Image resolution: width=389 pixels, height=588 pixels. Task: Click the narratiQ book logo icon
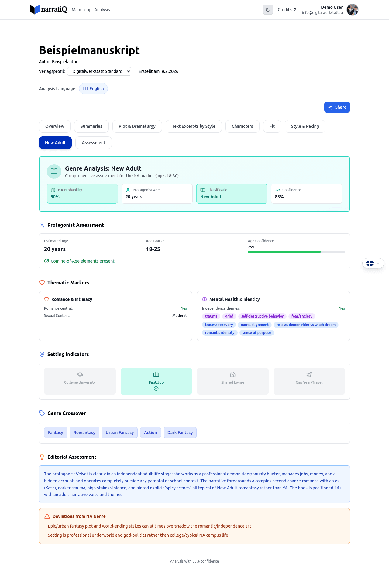35,10
